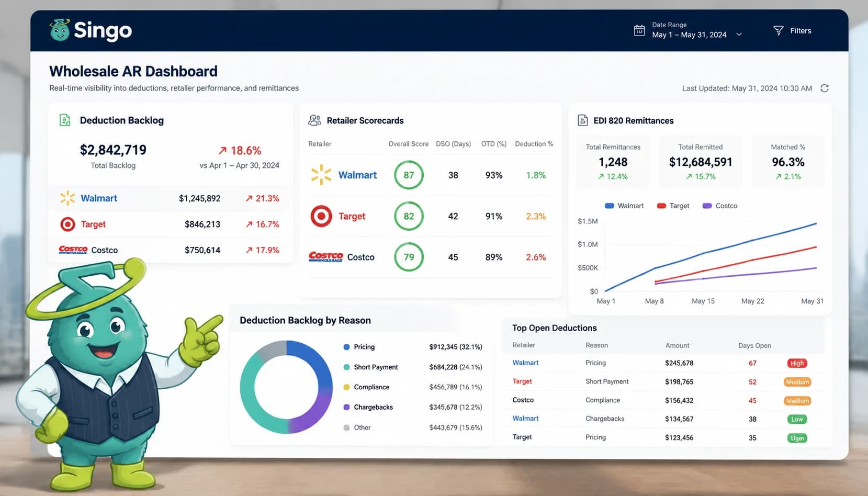Click the Costco logo in Retailer Scorecards
Viewport: 868px width, 496px height.
pyautogui.click(x=325, y=257)
